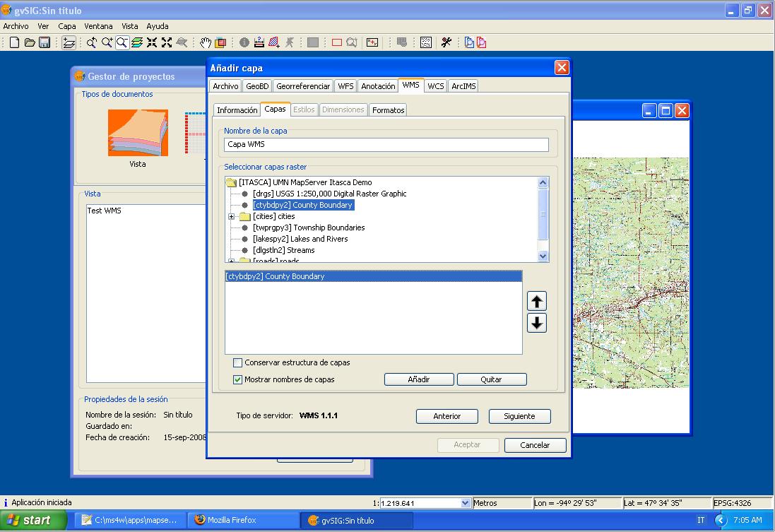This screenshot has width=775, height=532.
Task: Click the New project toolbar icon
Action: (x=14, y=42)
